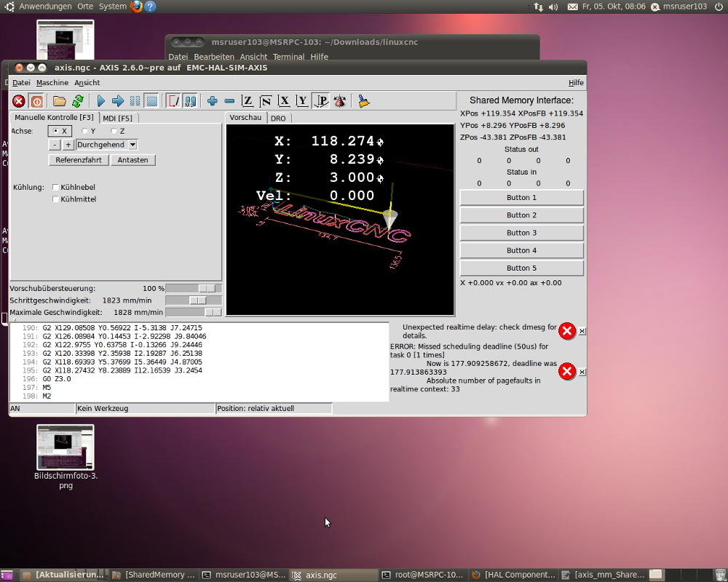Run the program with play icon
Viewport: 728px width, 582px height.
tap(100, 101)
